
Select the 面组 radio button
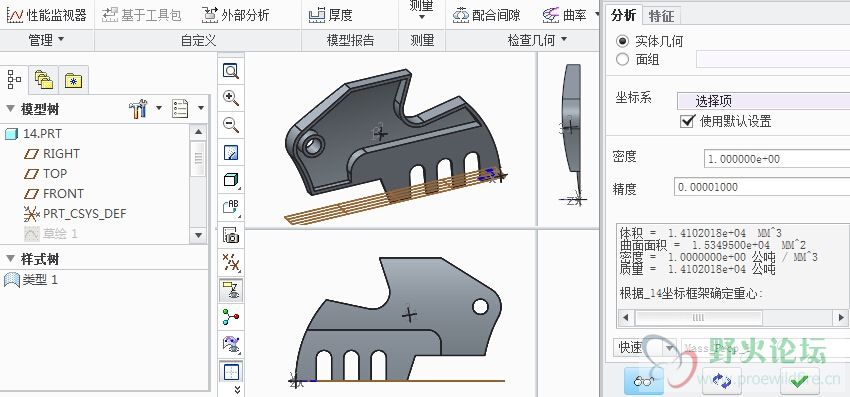623,59
